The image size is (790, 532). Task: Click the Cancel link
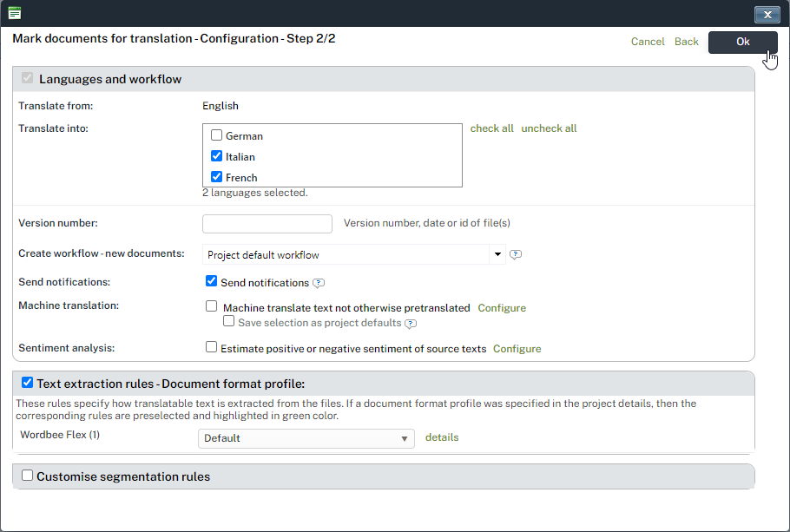click(x=648, y=42)
